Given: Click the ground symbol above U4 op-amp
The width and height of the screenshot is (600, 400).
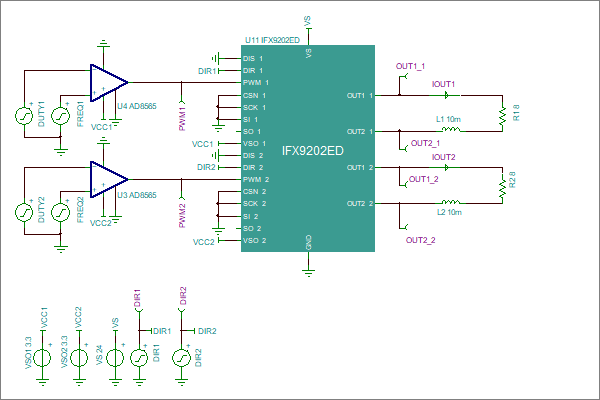Looking at the screenshot, I should pyautogui.click(x=103, y=43).
